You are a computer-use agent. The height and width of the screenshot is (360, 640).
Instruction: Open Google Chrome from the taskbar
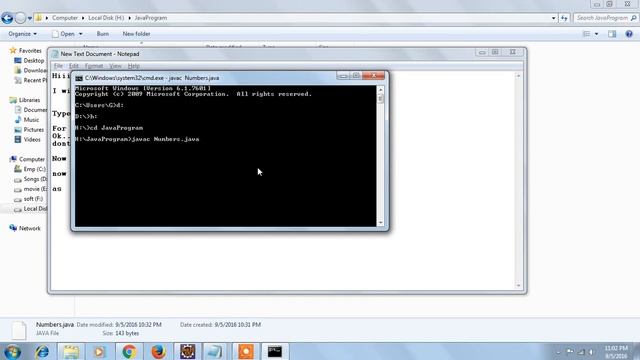coord(129,351)
